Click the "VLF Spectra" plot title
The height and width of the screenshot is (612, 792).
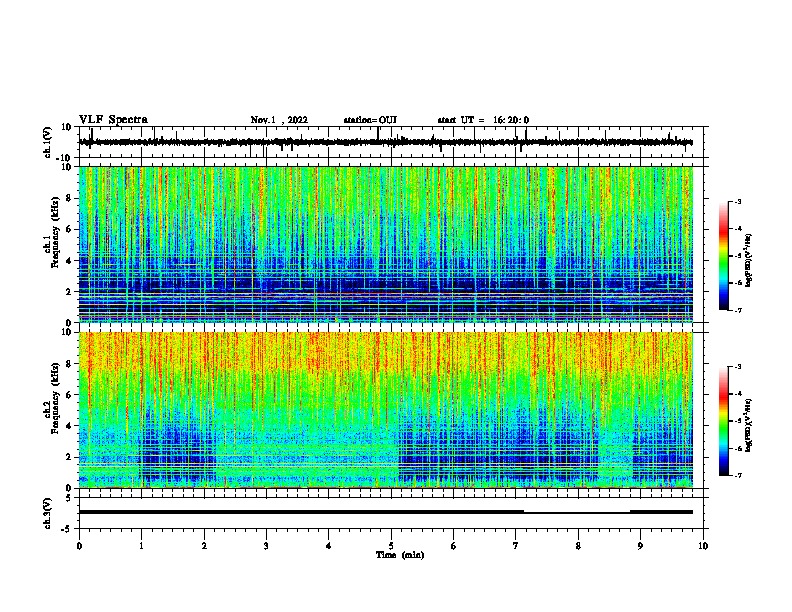tap(113, 120)
